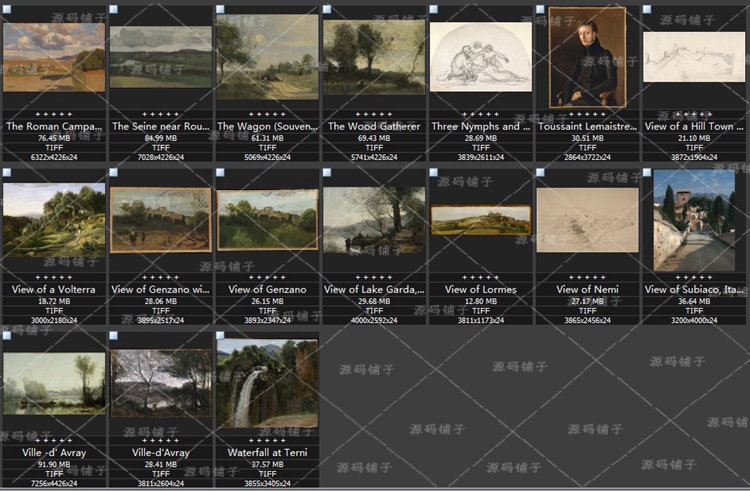The image size is (750, 491).
Task: Select the 26.15 MB View of Genzano thumbnail
Action: [x=267, y=220]
